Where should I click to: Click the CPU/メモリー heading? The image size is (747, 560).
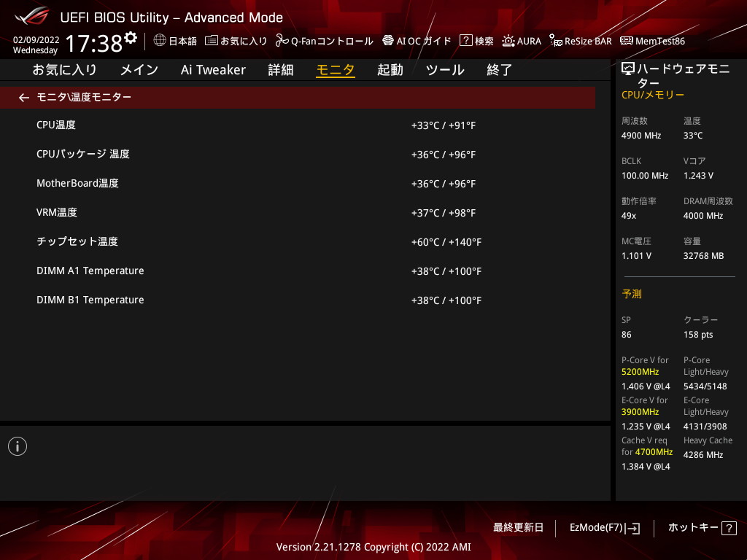(x=653, y=95)
